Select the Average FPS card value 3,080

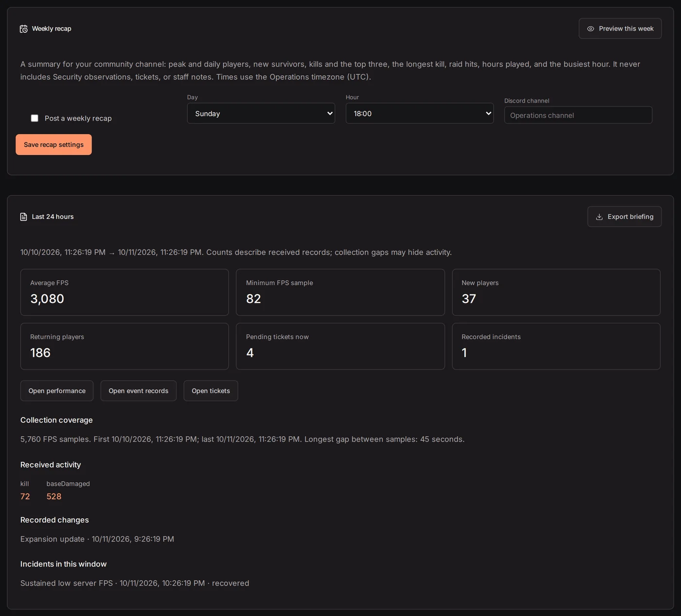[x=47, y=299]
